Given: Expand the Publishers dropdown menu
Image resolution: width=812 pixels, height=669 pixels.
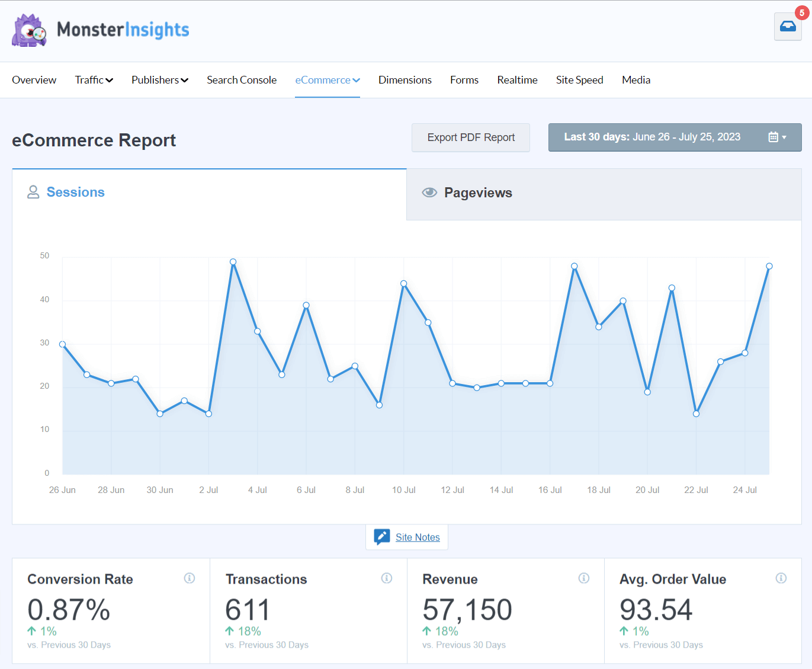Looking at the screenshot, I should pyautogui.click(x=159, y=79).
